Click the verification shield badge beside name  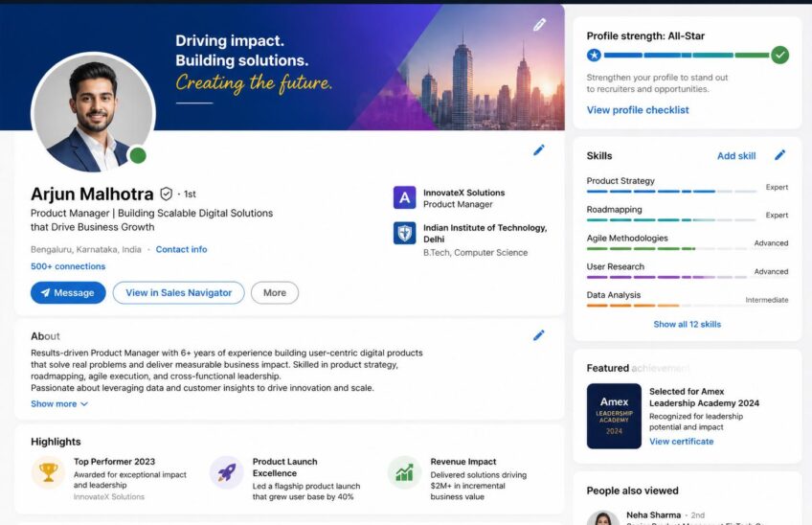click(167, 194)
